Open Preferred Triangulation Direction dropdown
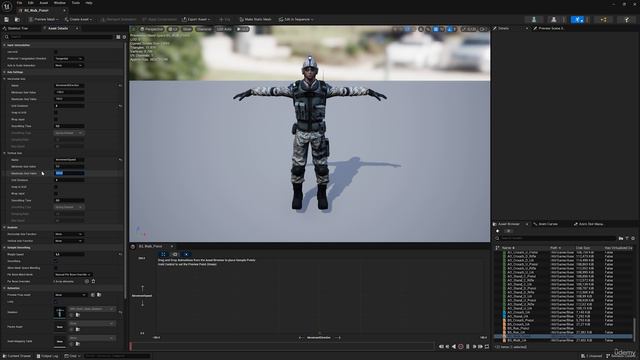Screen dimensions: 640x360 pyautogui.click(x=69, y=59)
